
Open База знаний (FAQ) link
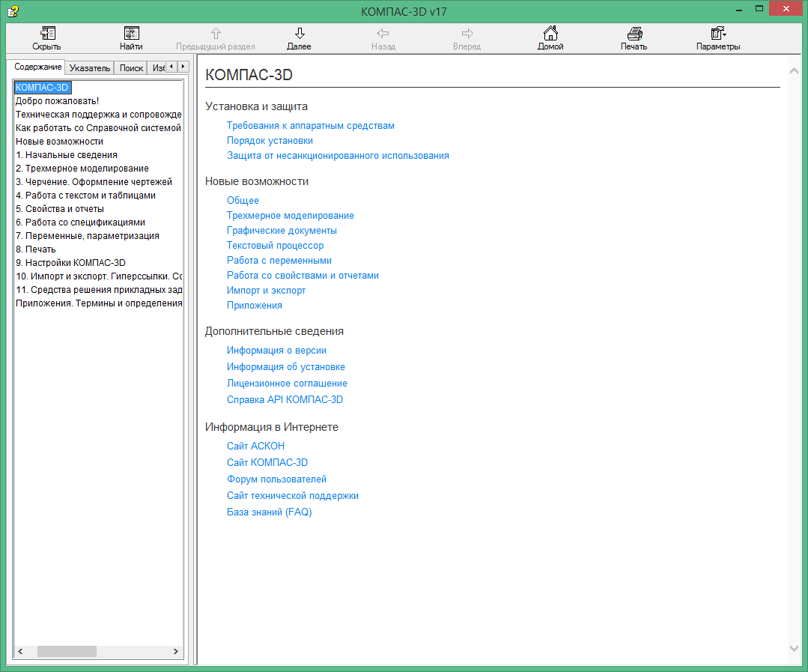click(269, 512)
